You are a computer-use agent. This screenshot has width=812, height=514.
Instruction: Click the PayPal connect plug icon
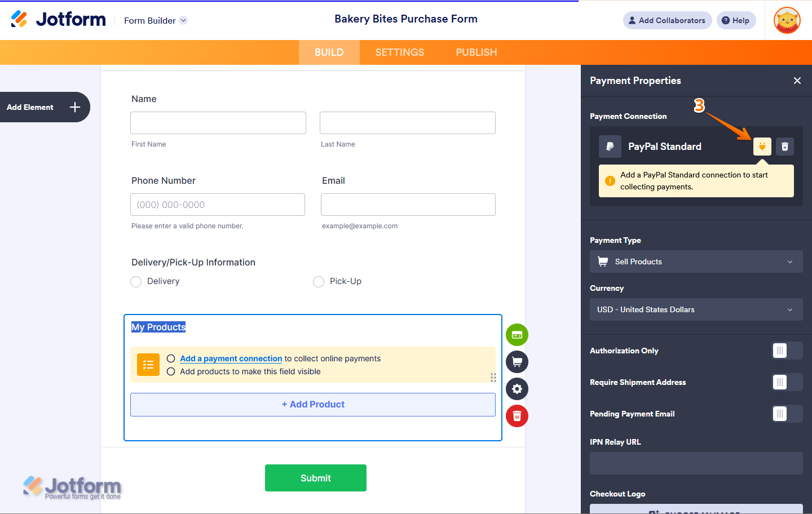[x=762, y=147]
